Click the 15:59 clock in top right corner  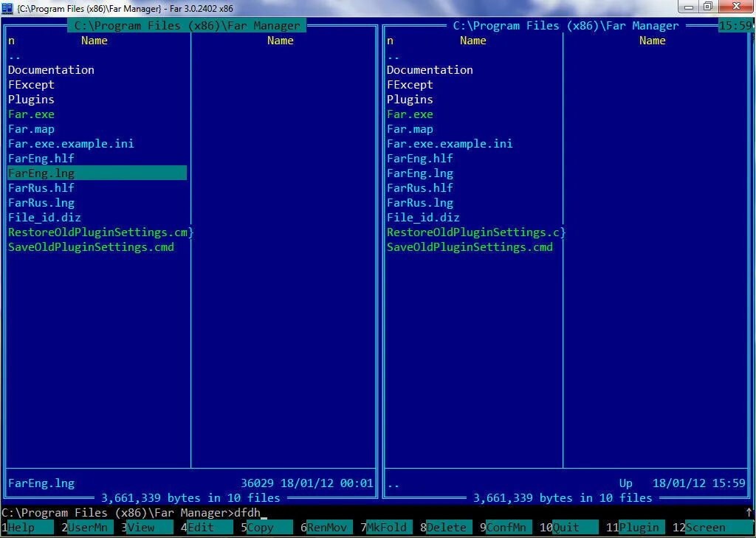coord(735,26)
